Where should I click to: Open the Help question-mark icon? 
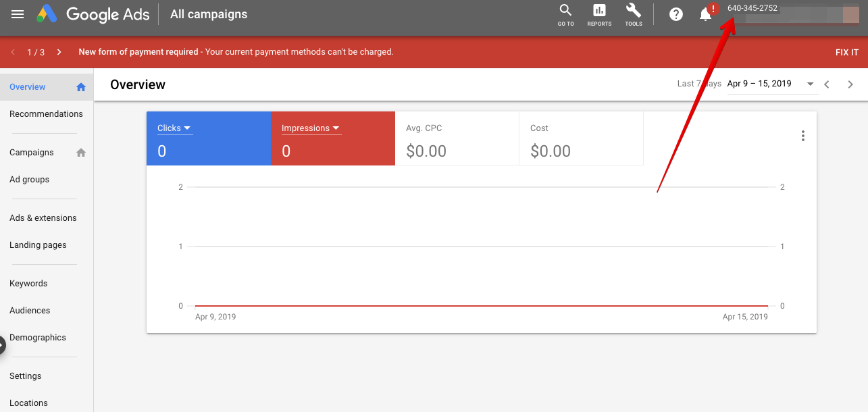[x=676, y=14]
